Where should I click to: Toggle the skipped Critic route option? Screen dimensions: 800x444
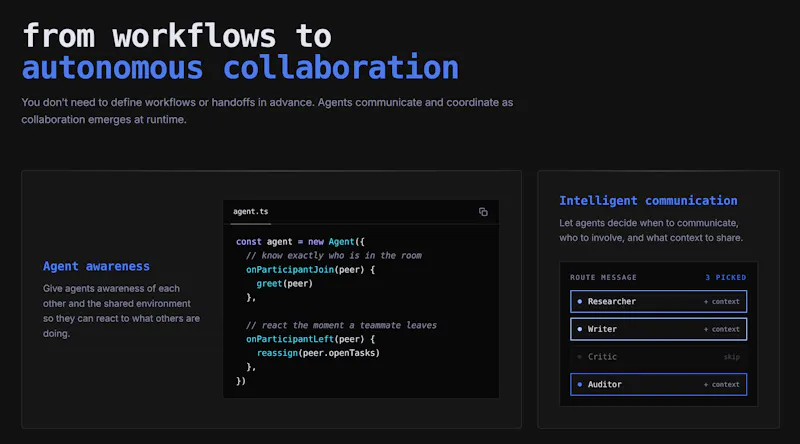pos(658,357)
